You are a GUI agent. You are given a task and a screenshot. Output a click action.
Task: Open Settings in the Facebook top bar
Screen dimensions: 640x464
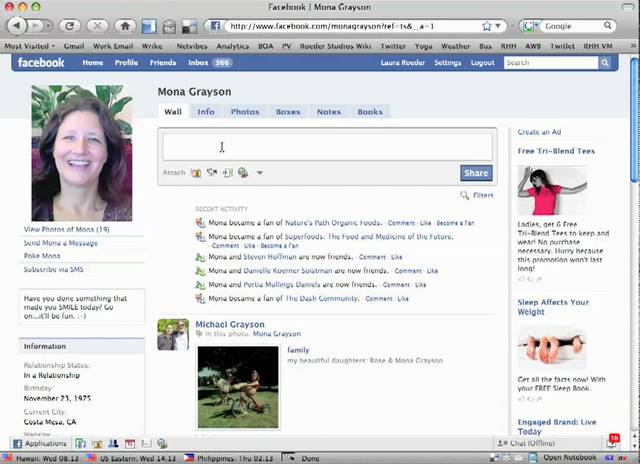(448, 63)
